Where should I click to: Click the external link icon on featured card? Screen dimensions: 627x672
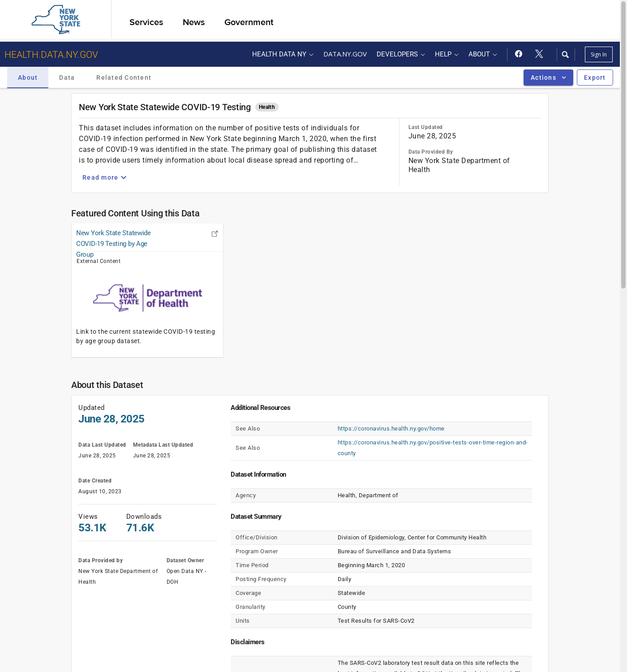click(215, 233)
